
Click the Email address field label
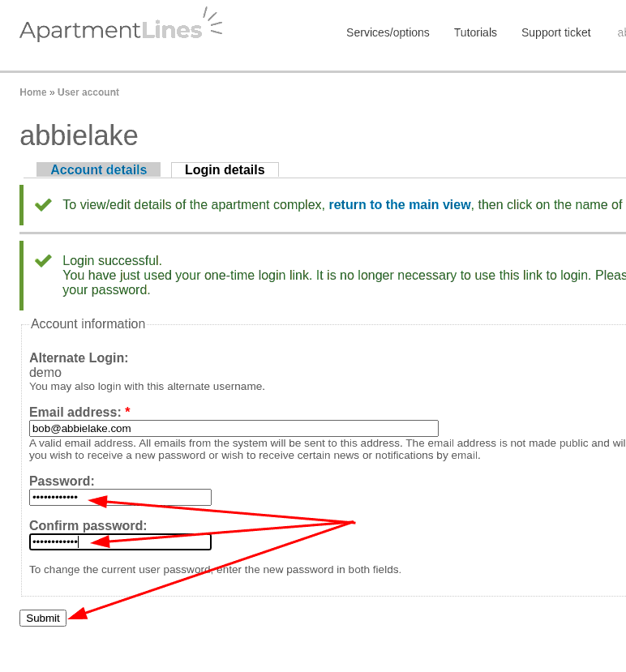coord(75,412)
